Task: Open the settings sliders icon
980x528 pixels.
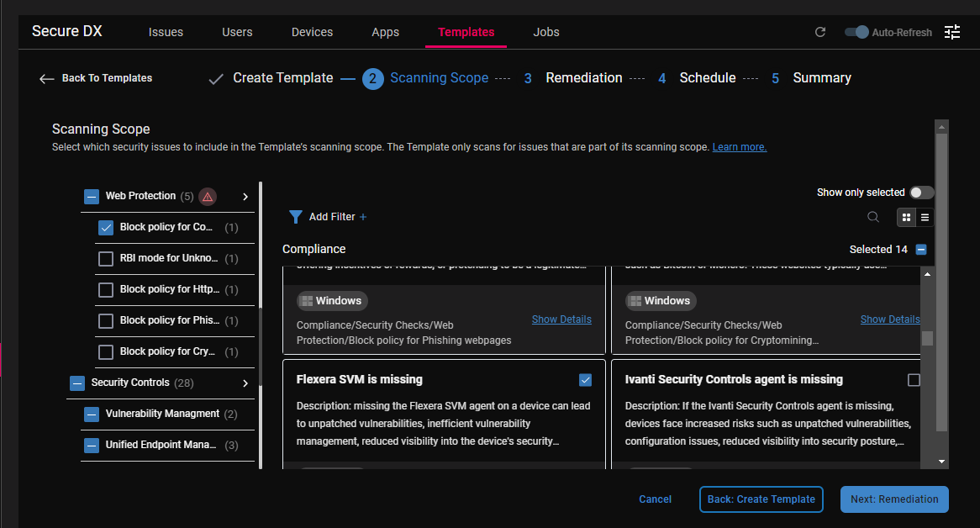Action: click(952, 32)
